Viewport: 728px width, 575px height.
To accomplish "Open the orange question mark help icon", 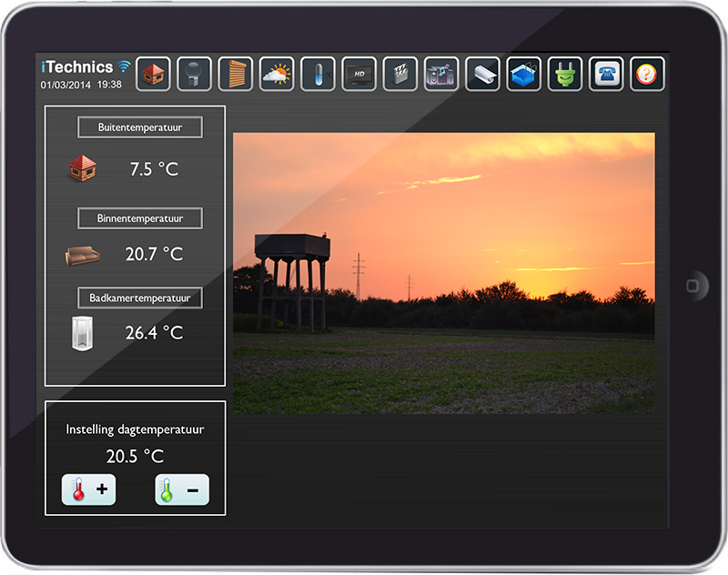I will point(647,74).
